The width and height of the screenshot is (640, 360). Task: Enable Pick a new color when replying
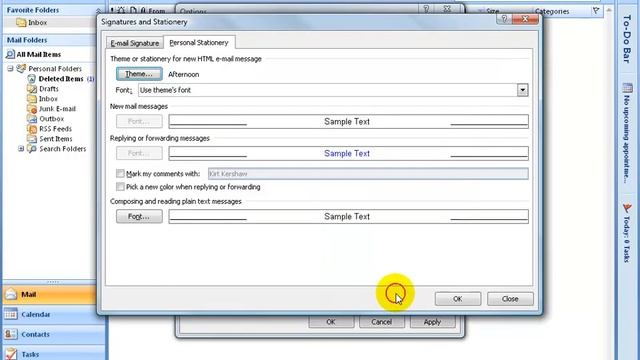tap(120, 187)
